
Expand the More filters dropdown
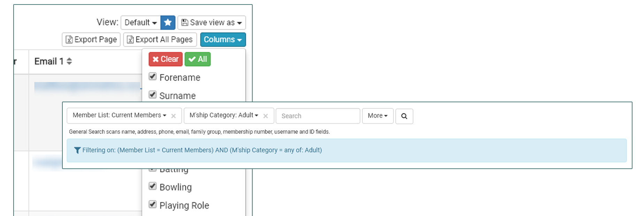(x=377, y=116)
